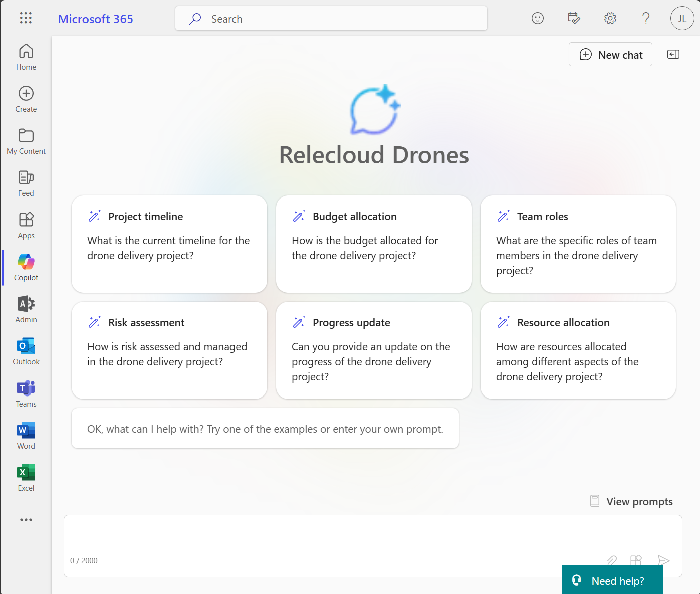Click into the Search box
The height and width of the screenshot is (594, 700).
pos(331,19)
